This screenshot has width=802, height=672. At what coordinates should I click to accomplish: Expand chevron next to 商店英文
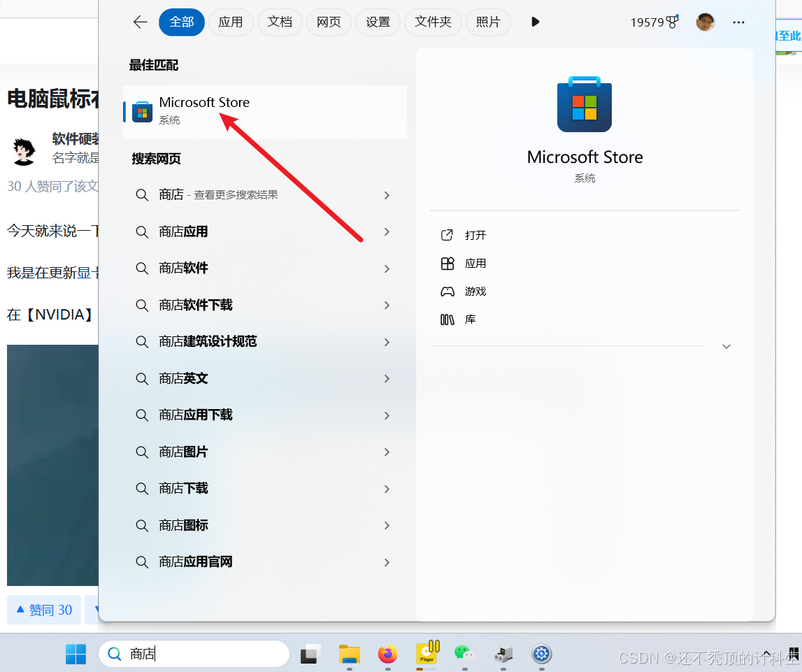(387, 379)
